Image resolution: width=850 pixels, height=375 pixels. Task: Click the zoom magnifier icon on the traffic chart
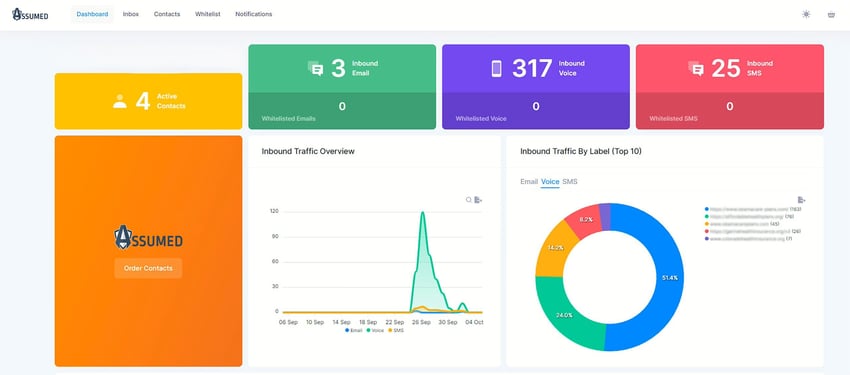(x=469, y=200)
